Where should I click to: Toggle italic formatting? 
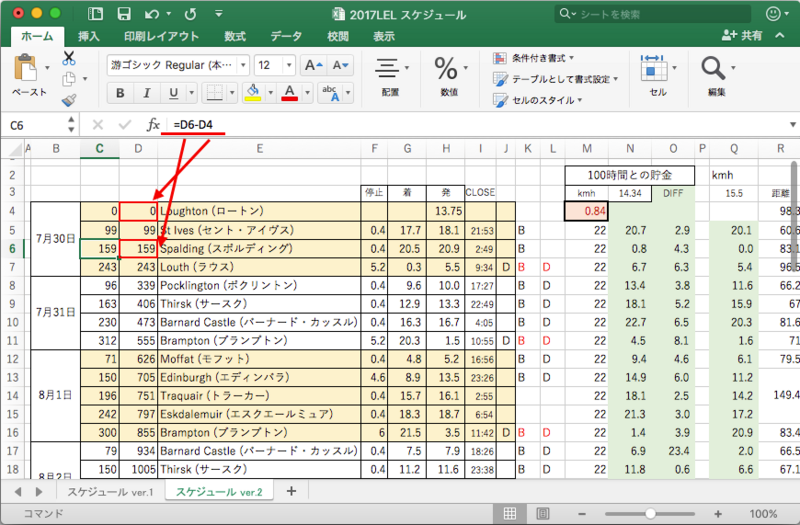147,93
